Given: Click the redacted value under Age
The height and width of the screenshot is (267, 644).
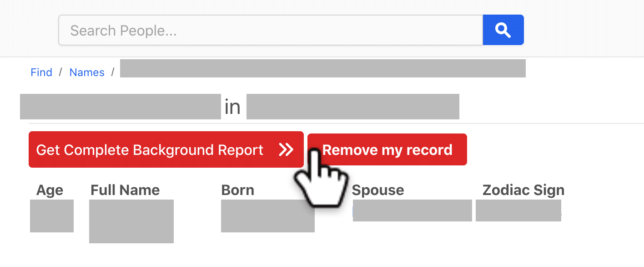Looking at the screenshot, I should [52, 216].
